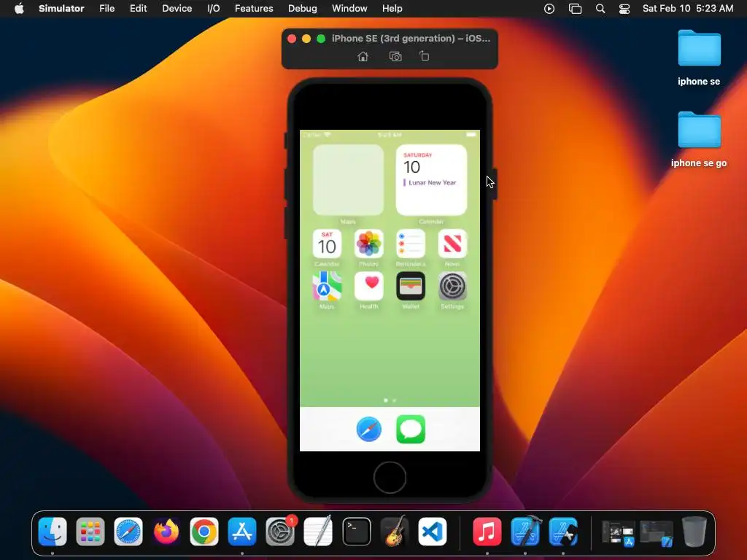Open the iPhone Settings app

pyautogui.click(x=452, y=286)
